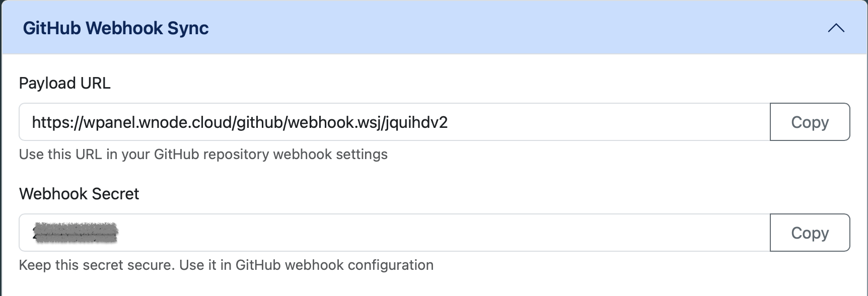Click the GitHub repository webhook settings hint text
The image size is (868, 296).
203,155
